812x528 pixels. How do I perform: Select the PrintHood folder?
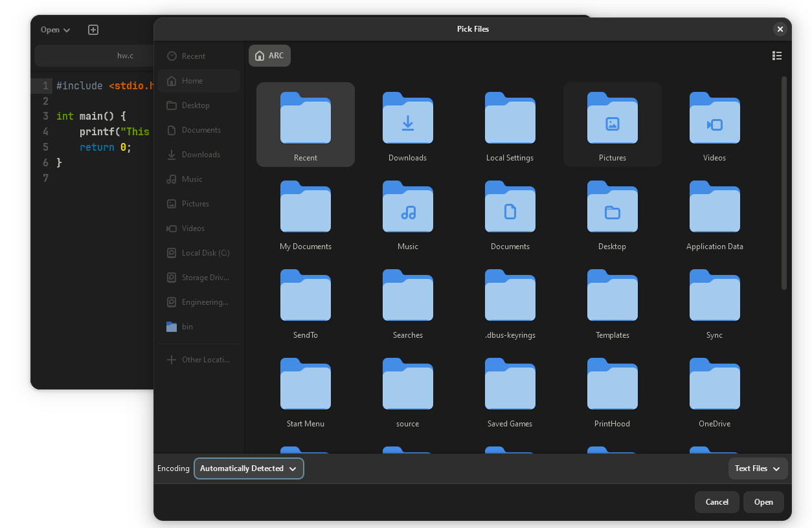tap(613, 391)
